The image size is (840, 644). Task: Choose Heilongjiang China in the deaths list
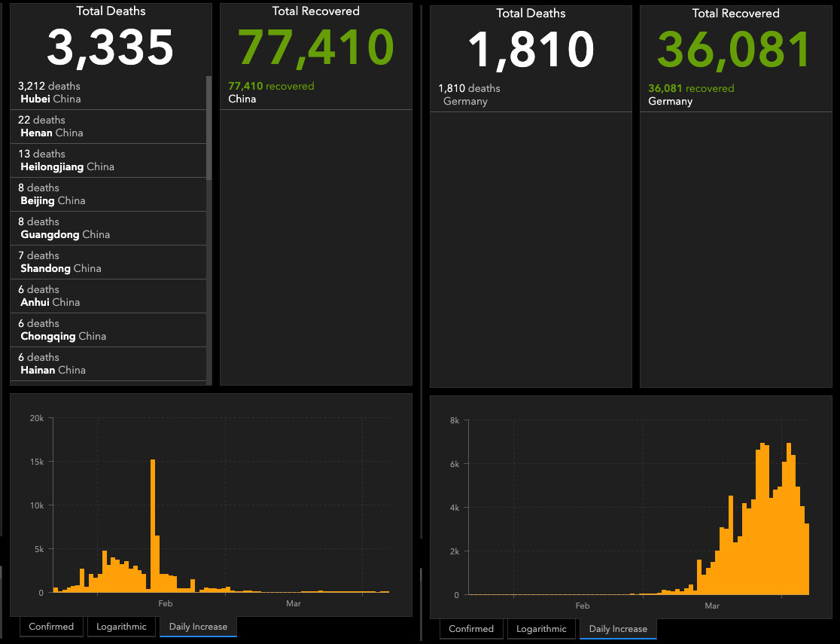pos(108,160)
